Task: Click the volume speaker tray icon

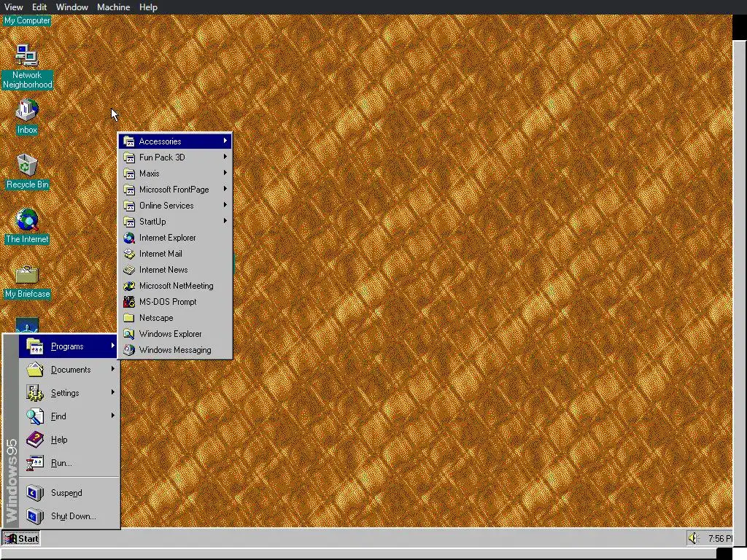Action: (693, 538)
